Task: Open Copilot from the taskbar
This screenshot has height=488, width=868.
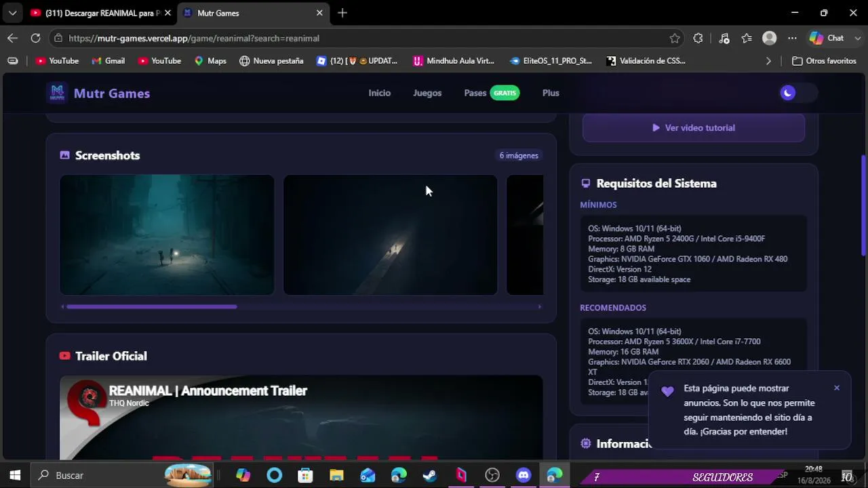Action: click(243, 475)
